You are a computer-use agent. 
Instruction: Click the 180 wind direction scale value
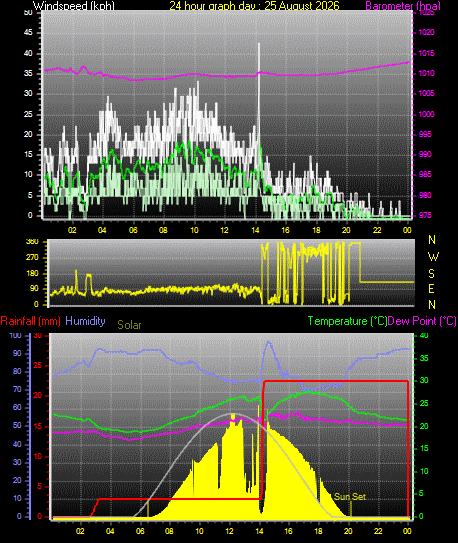(x=32, y=274)
